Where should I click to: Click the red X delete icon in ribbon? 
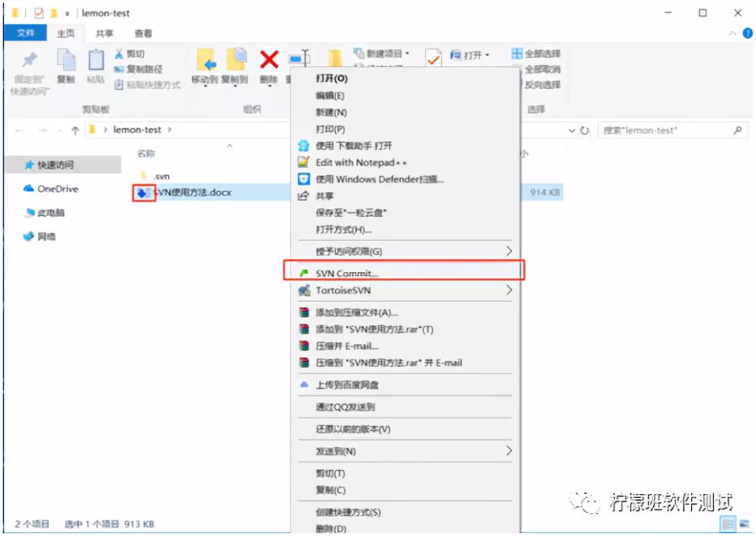click(269, 60)
